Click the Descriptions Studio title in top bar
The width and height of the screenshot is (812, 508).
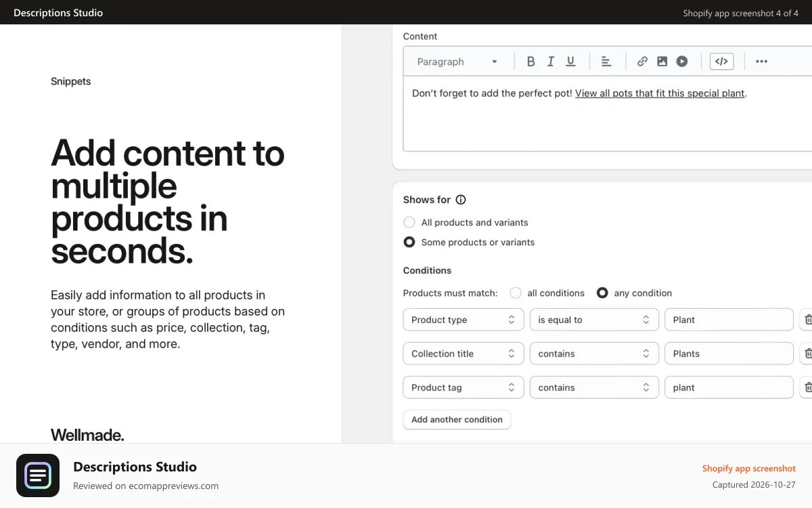(58, 12)
